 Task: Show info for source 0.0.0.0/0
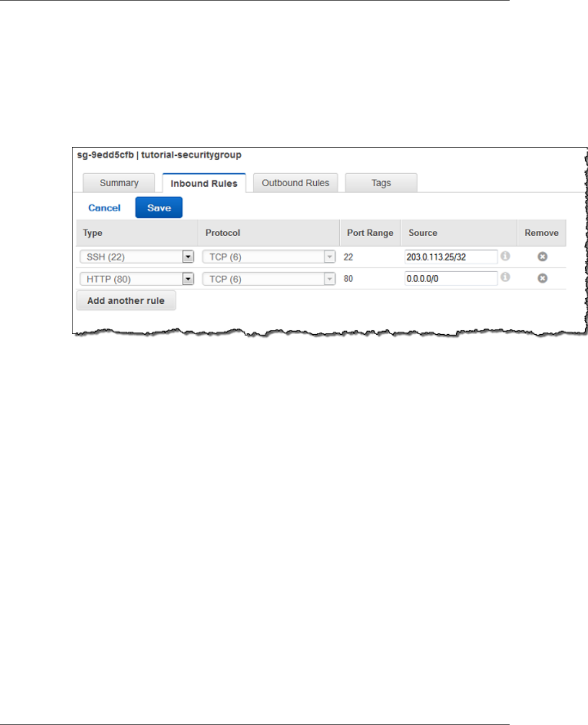point(505,278)
